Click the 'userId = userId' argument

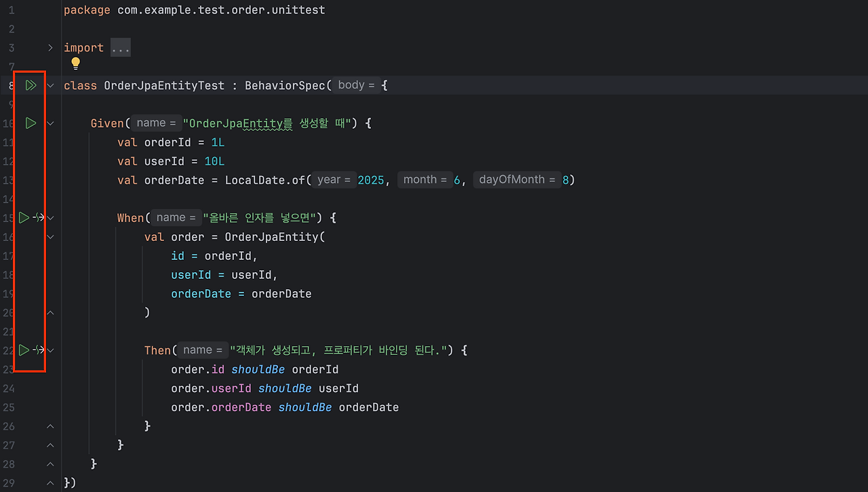[223, 275]
